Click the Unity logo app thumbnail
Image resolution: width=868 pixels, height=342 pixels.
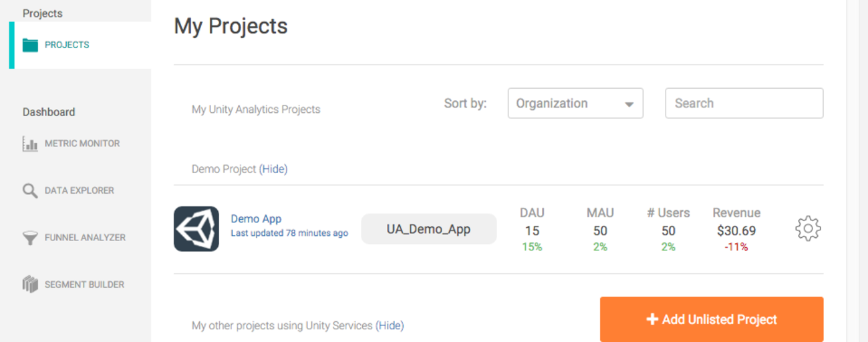tap(196, 228)
